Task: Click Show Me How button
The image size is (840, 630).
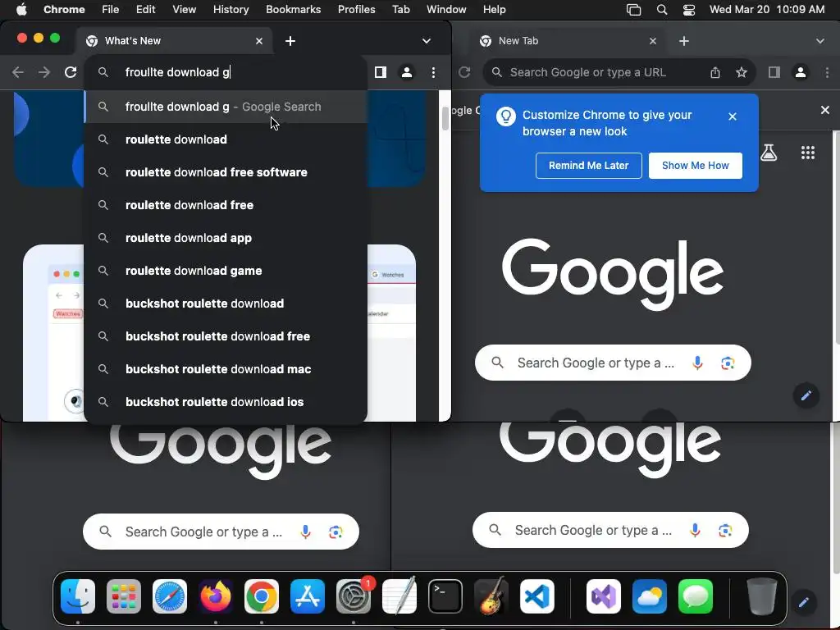Action: [x=696, y=166]
